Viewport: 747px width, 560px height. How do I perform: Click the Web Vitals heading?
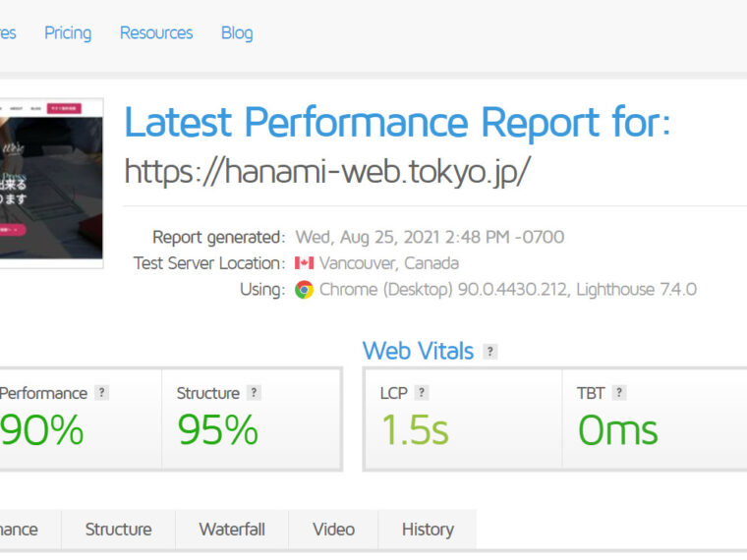[418, 351]
